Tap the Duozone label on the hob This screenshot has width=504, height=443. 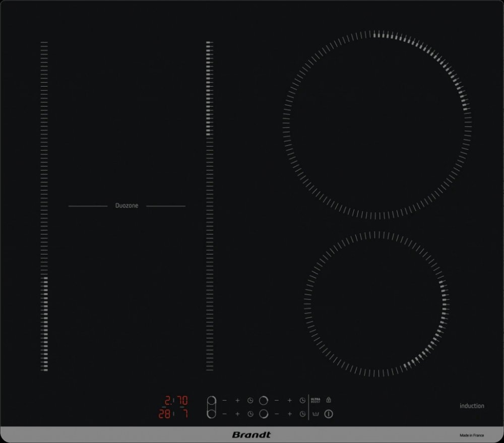click(x=127, y=206)
